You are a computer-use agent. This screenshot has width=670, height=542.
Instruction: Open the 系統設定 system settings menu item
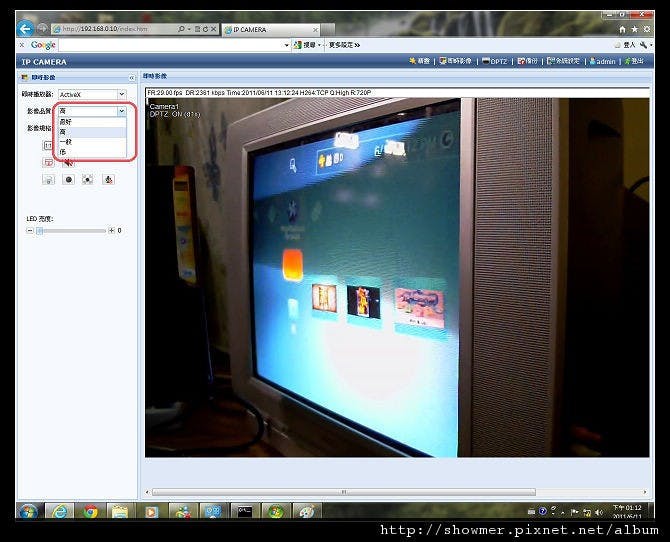coord(564,61)
